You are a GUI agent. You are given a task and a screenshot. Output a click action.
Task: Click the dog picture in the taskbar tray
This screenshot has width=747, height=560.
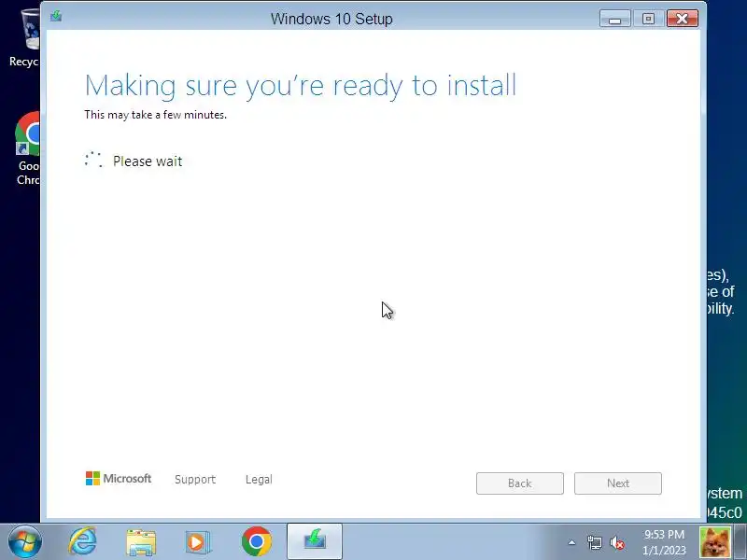[715, 542]
